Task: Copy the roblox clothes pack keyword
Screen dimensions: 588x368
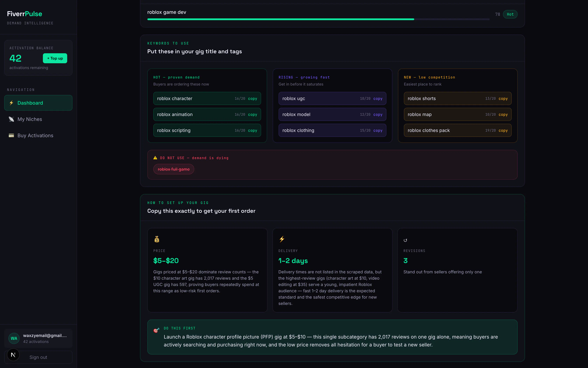Action: [x=503, y=130]
